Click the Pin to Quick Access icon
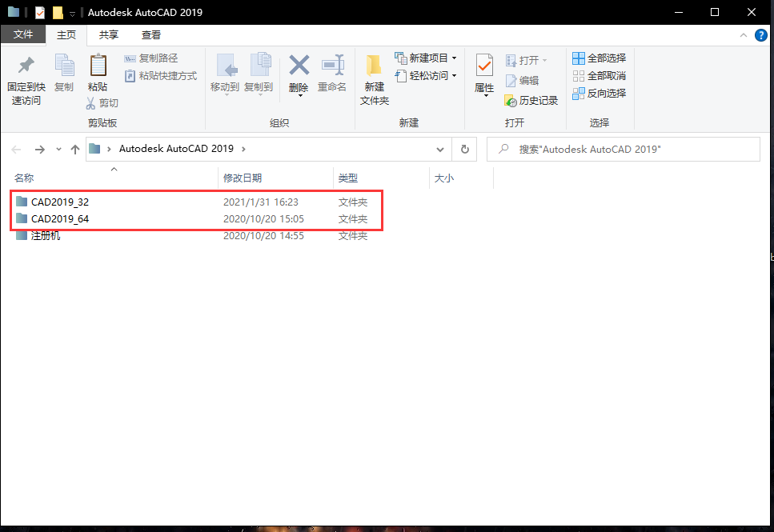Screen dimensions: 774x532 26,66
